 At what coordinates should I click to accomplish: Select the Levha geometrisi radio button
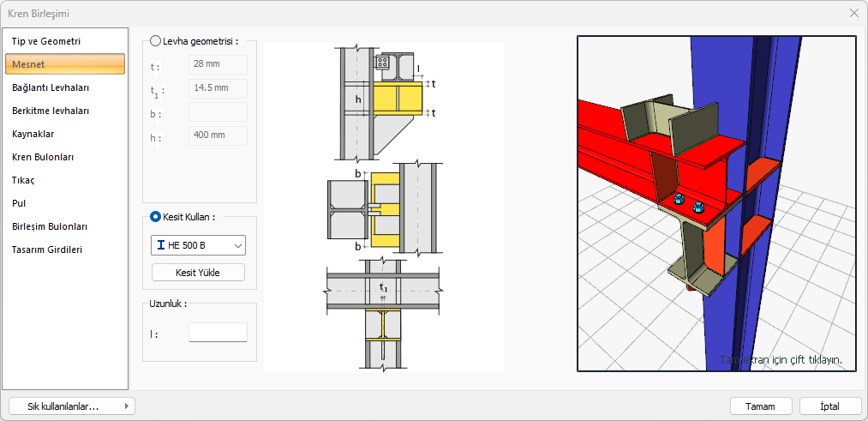(155, 40)
